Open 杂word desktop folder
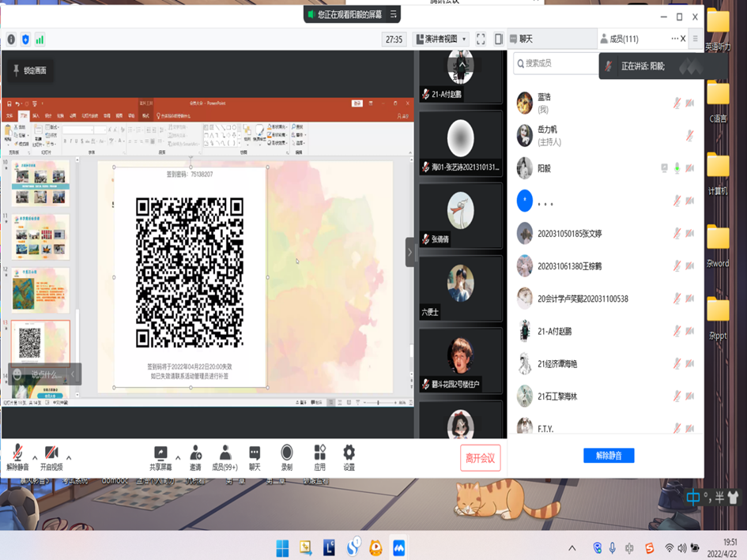Image resolution: width=747 pixels, height=560 pixels. (x=718, y=246)
